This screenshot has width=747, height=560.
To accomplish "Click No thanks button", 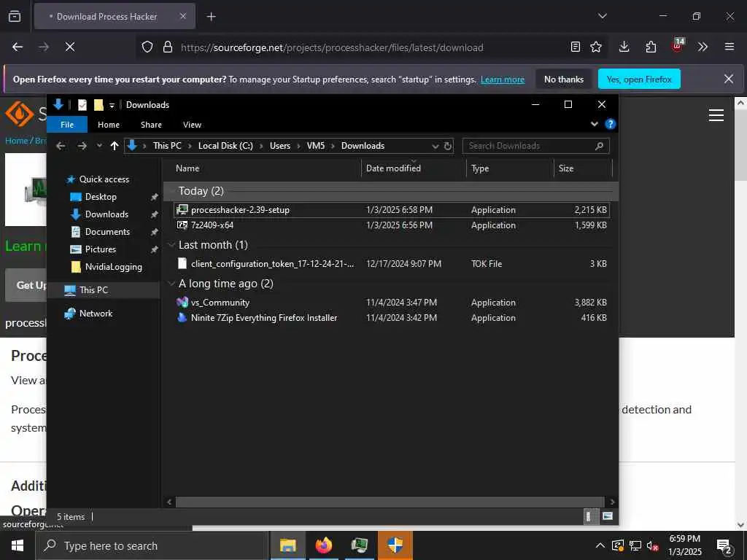I will (564, 79).
